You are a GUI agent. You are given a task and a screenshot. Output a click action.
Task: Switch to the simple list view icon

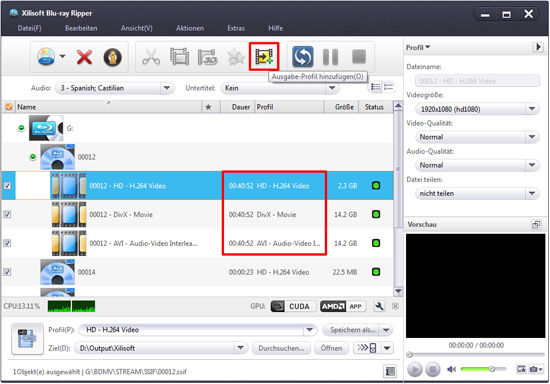(389, 87)
